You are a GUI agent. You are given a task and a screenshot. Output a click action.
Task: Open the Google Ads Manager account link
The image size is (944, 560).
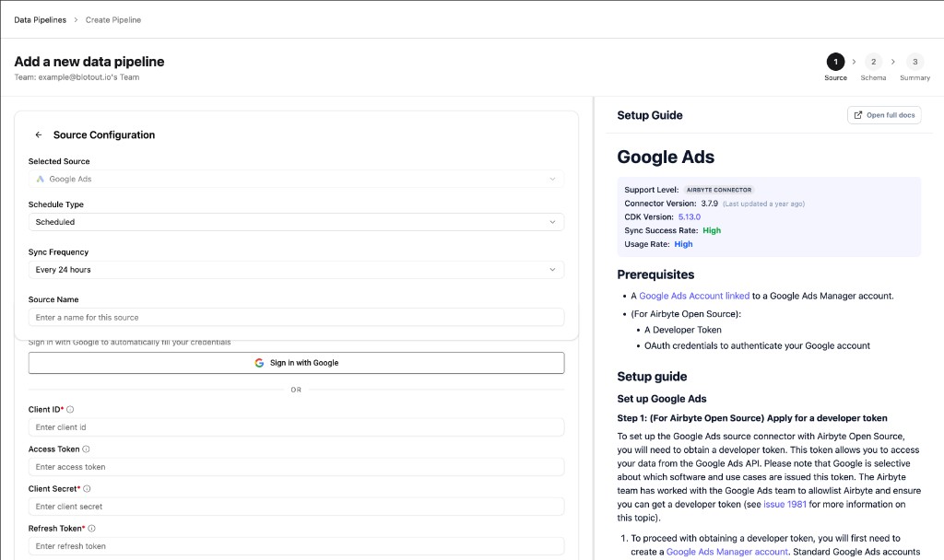tap(726, 552)
